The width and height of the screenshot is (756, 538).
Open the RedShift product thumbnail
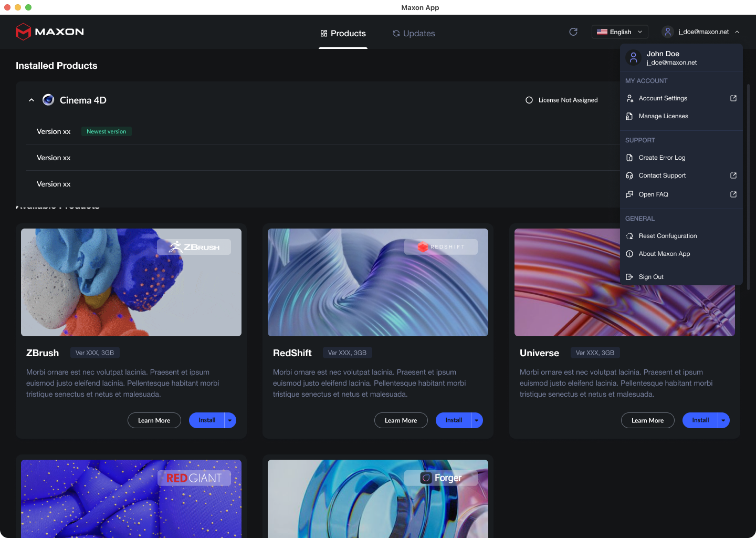point(378,282)
